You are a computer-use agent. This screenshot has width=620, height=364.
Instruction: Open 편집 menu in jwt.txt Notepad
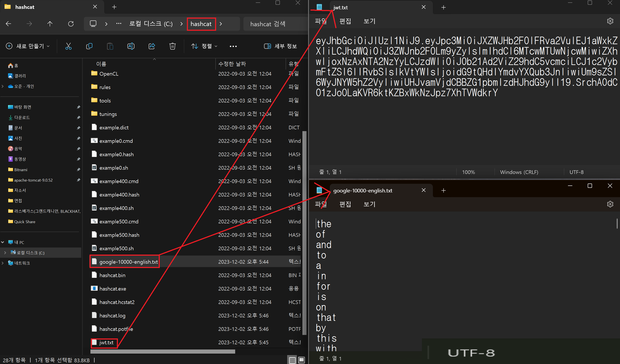pyautogui.click(x=345, y=21)
